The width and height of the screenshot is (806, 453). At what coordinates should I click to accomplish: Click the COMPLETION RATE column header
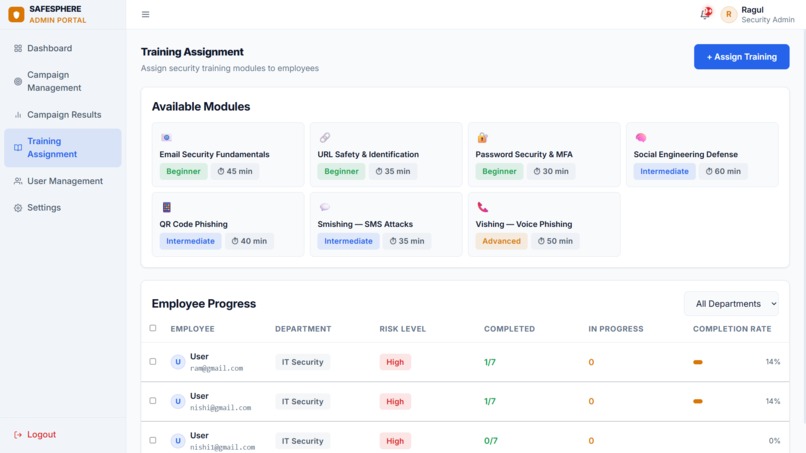tap(732, 329)
